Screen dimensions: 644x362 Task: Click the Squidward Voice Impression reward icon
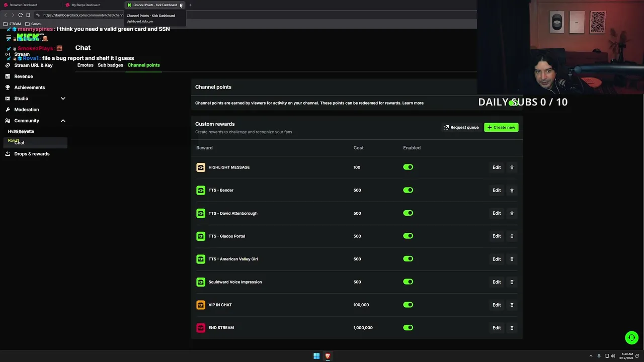click(x=201, y=282)
